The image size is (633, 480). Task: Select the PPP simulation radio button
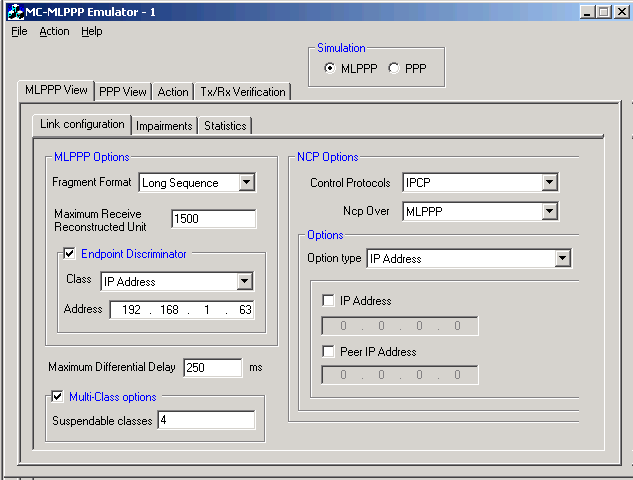pyautogui.click(x=394, y=68)
